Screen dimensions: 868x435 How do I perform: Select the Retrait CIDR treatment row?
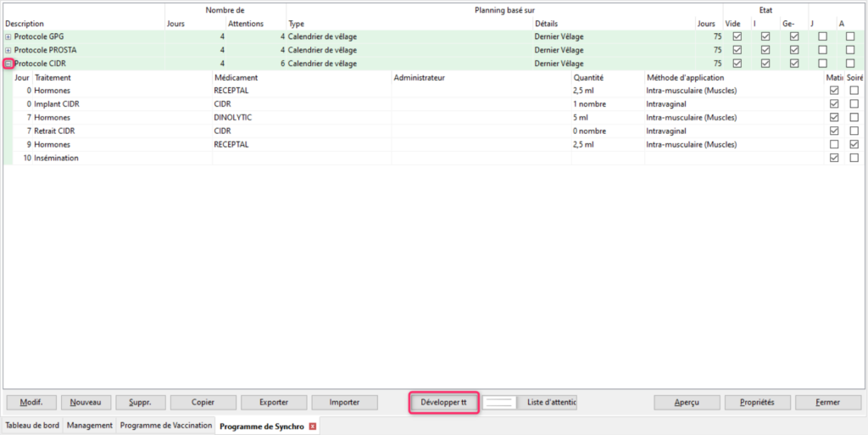57,131
